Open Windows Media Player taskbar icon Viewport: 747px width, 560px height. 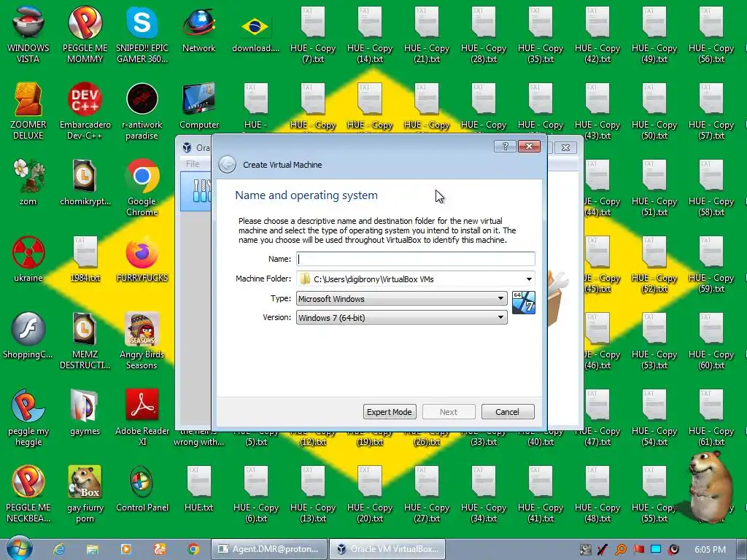[x=125, y=549]
